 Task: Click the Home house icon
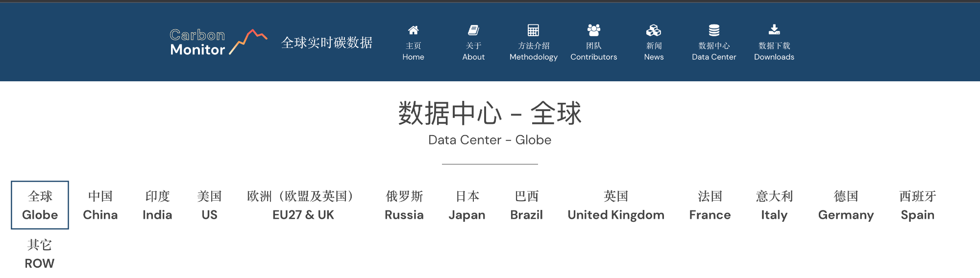point(413,30)
